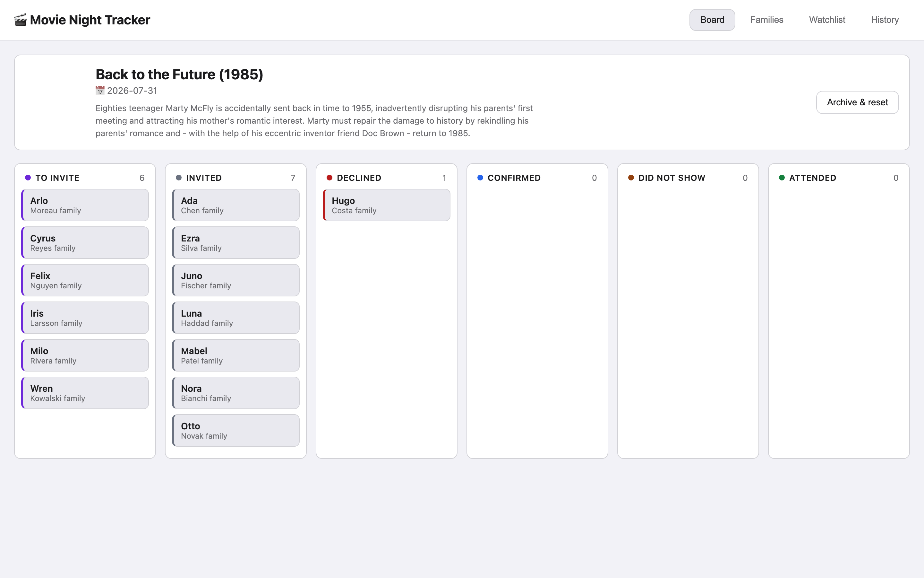This screenshot has width=924, height=578.
Task: Click the TO INVITE column header
Action: [57, 178]
